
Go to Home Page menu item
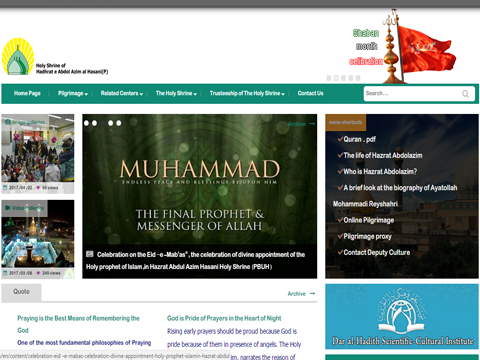(x=27, y=93)
